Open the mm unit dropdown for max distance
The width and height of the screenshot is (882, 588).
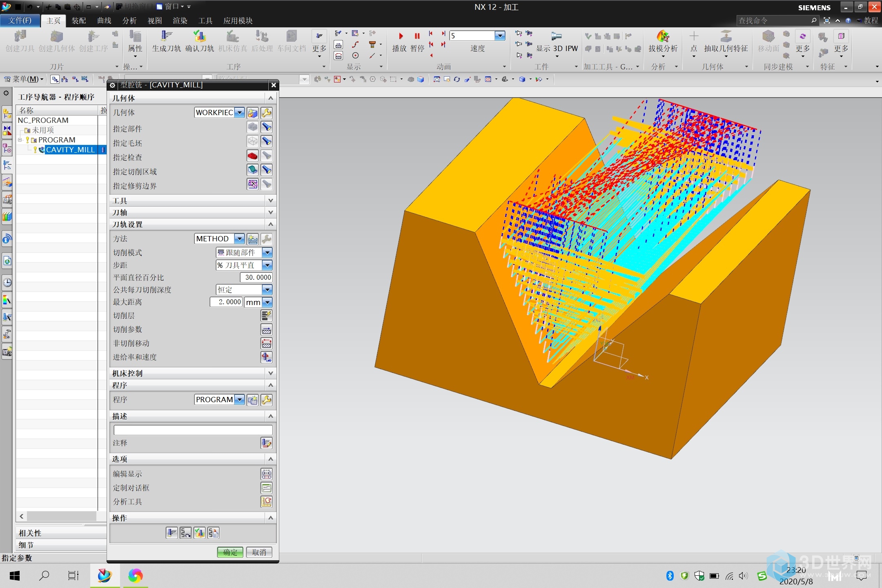click(x=267, y=302)
